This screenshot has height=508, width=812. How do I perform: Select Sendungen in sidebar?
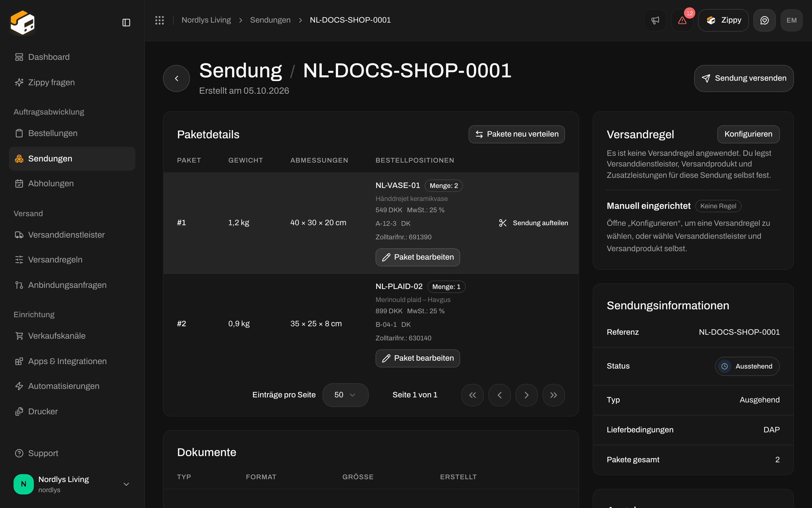pyautogui.click(x=72, y=159)
